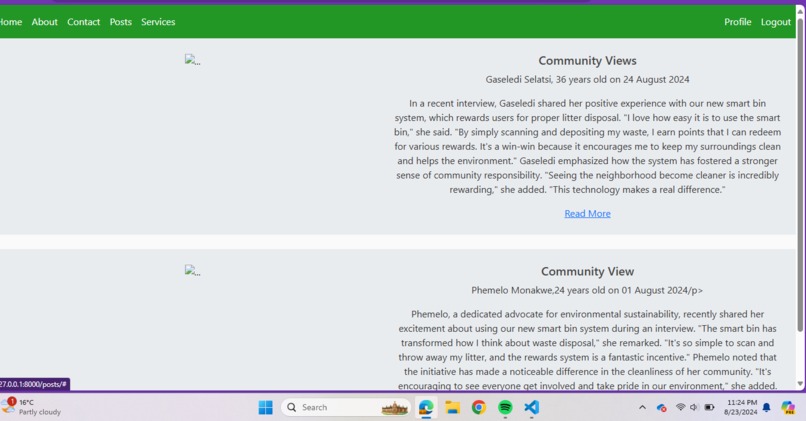Click Read More under Gaseledi's post
806x421 pixels.
[587, 213]
